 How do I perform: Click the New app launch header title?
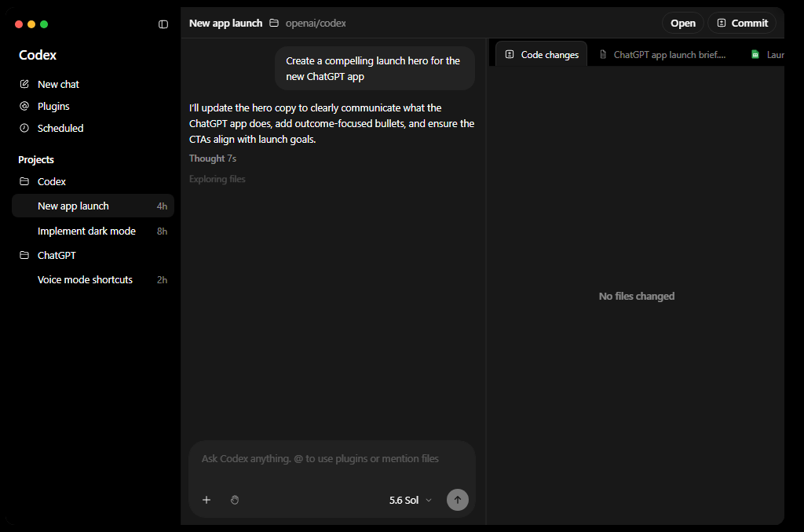(x=225, y=23)
